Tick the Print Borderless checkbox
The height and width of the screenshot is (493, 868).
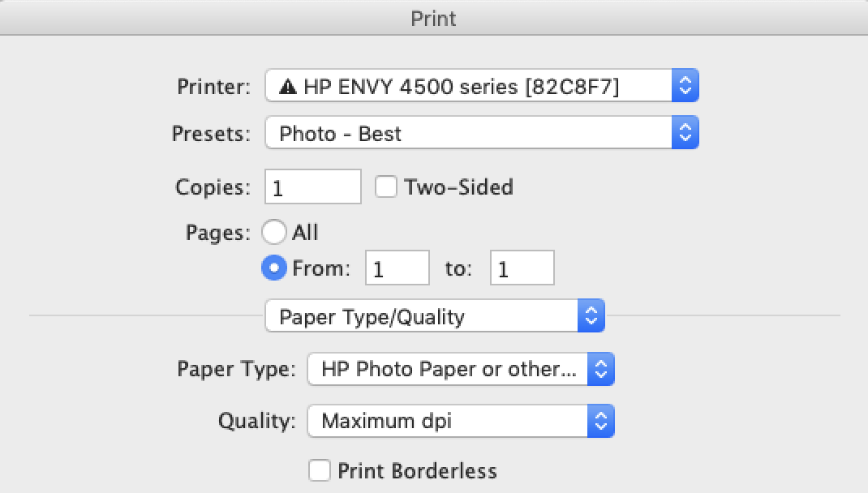(320, 470)
